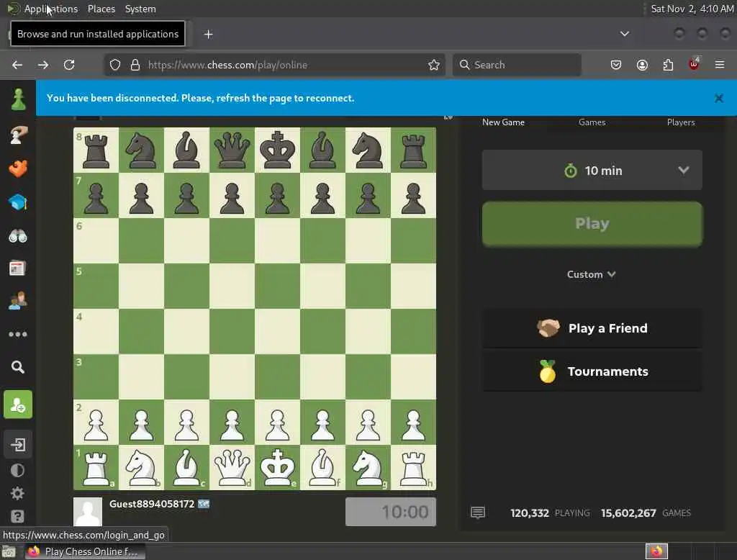Open Pocket save icon in toolbar
This screenshot has height=560, width=737.
tap(616, 65)
